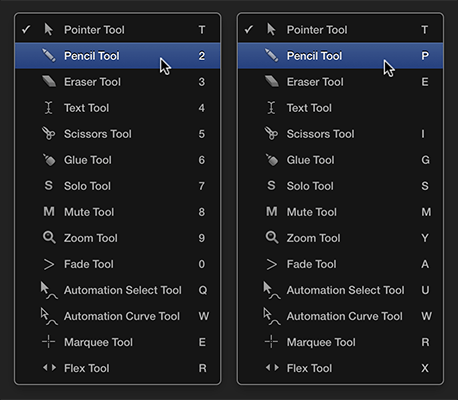Click the Zoom tool magnifier icon in left menu
Screen dimensions: 458x400
(49, 238)
